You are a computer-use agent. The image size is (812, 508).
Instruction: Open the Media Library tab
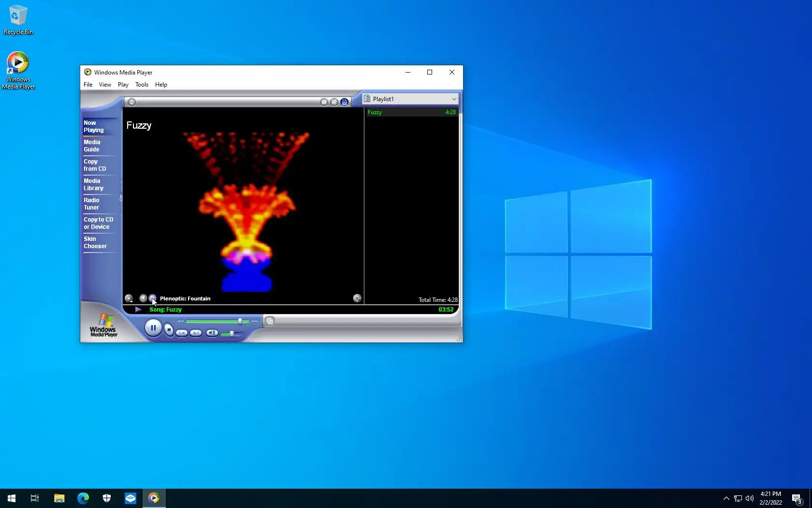click(100, 185)
